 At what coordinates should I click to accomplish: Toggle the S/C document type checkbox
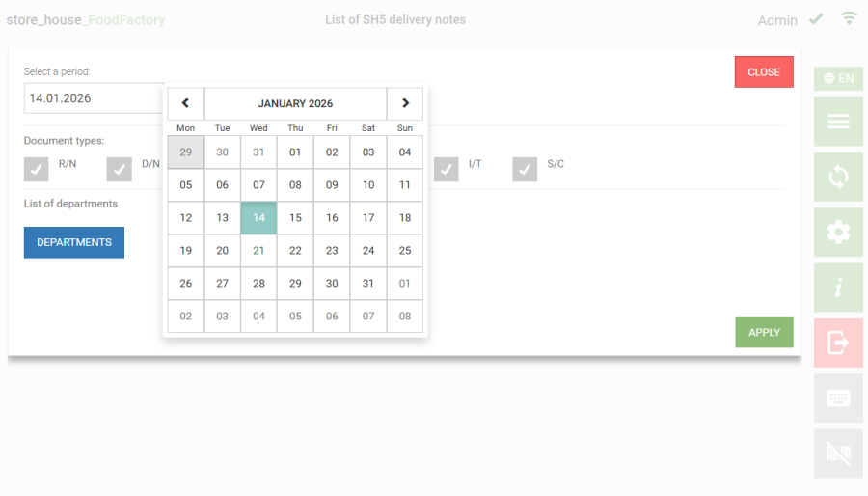coord(525,169)
